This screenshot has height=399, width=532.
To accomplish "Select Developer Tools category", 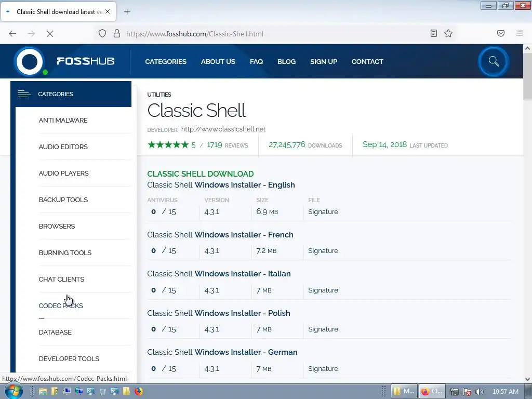I will tap(69, 358).
